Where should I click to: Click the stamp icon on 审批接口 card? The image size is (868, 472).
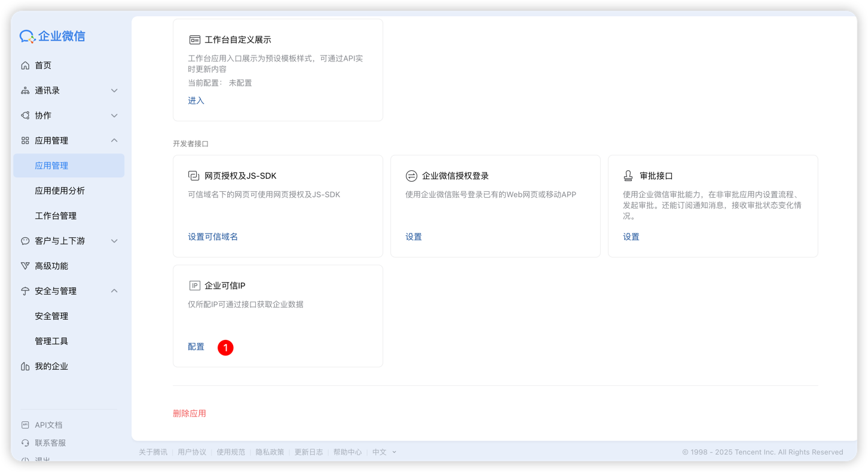[x=628, y=175]
